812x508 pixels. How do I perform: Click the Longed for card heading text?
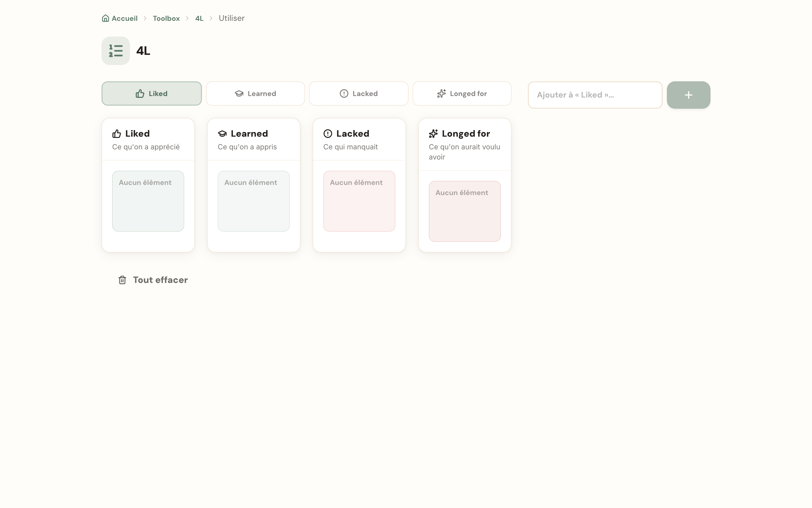(x=466, y=134)
